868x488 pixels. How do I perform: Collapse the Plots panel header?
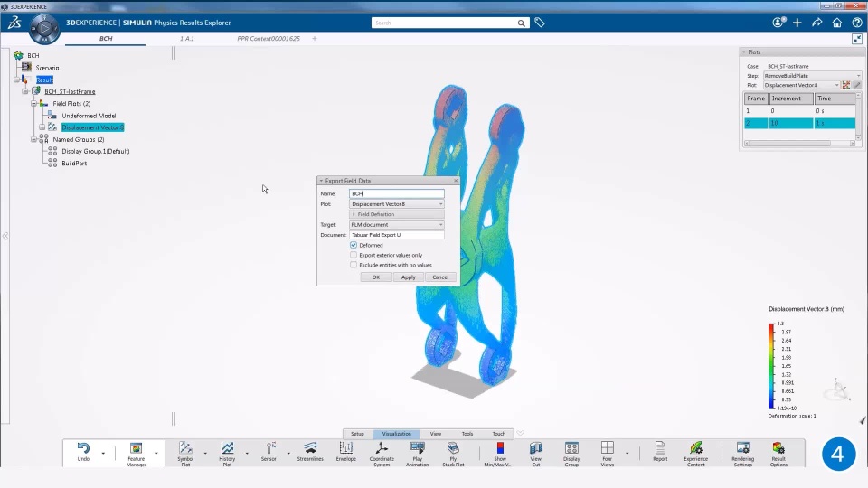[743, 52]
